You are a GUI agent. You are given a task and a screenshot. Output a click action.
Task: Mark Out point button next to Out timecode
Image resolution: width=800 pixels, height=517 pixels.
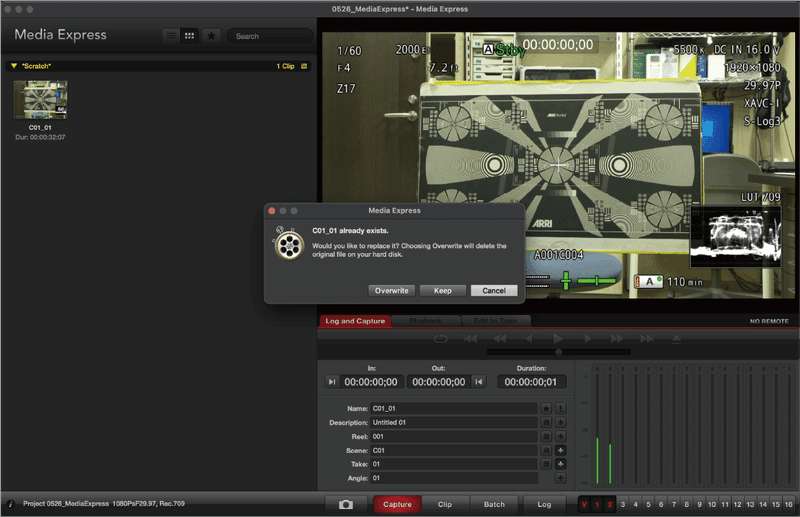click(x=479, y=382)
